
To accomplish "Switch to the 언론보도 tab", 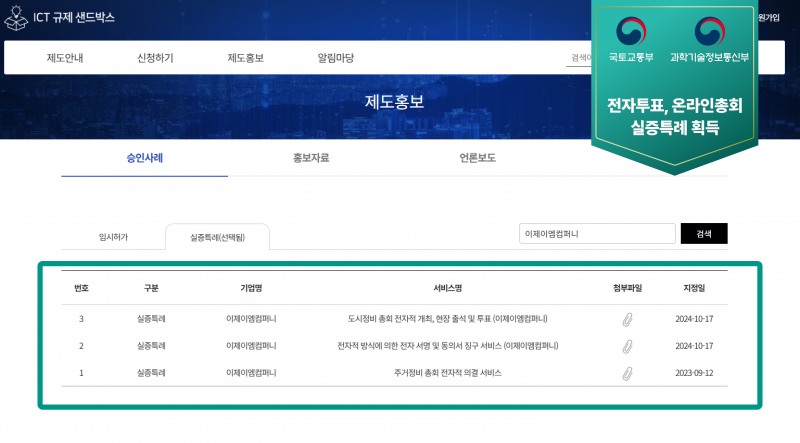I will coord(478,158).
